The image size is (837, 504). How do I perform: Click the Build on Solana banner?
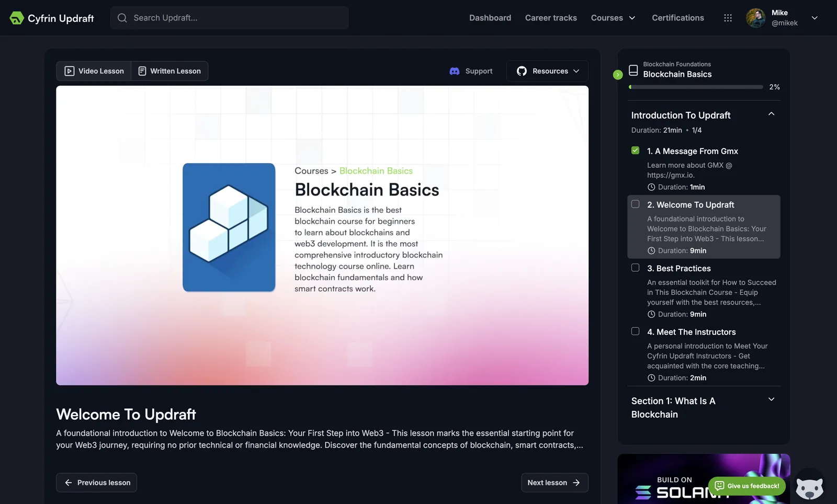[x=704, y=479]
